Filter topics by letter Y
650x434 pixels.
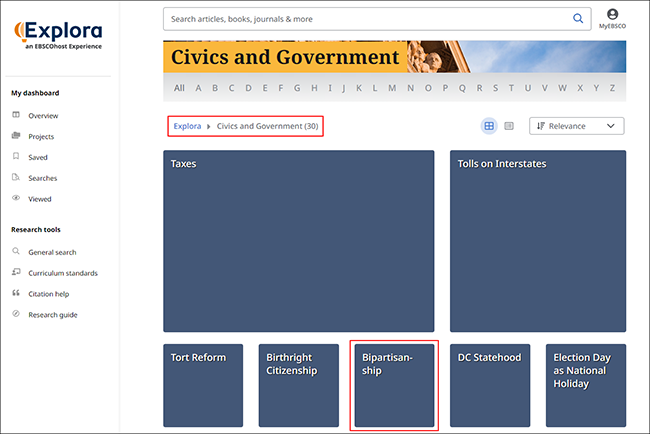(596, 88)
